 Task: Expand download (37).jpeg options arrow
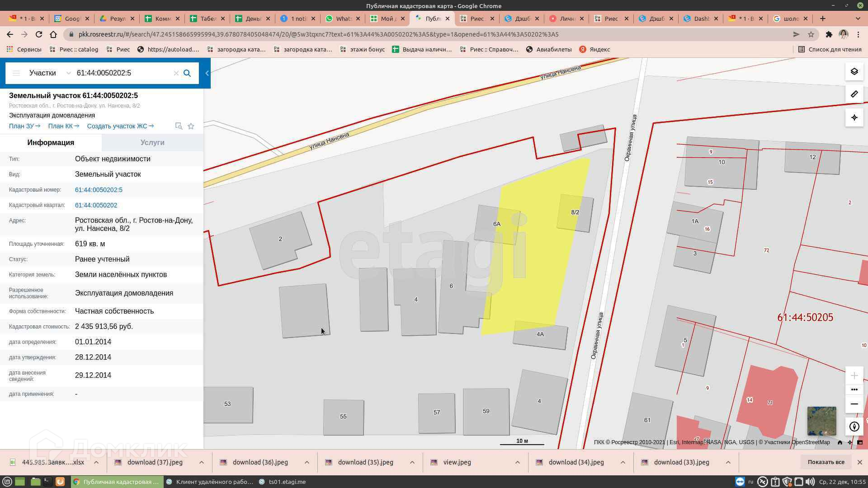202,462
